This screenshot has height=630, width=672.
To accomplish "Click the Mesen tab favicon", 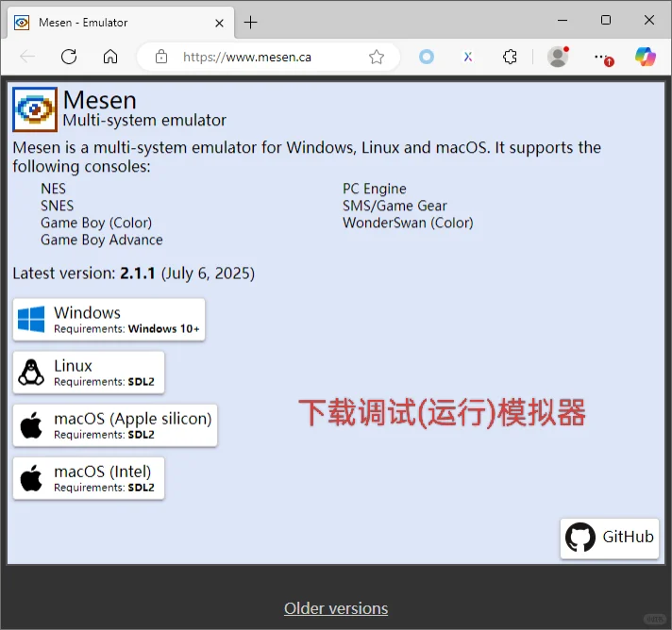I will pos(22,23).
